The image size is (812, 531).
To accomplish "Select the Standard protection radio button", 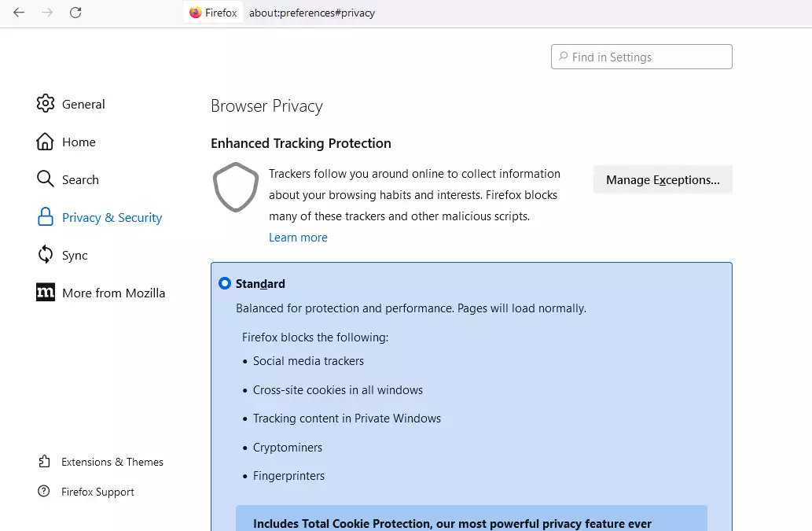I will pos(225,283).
